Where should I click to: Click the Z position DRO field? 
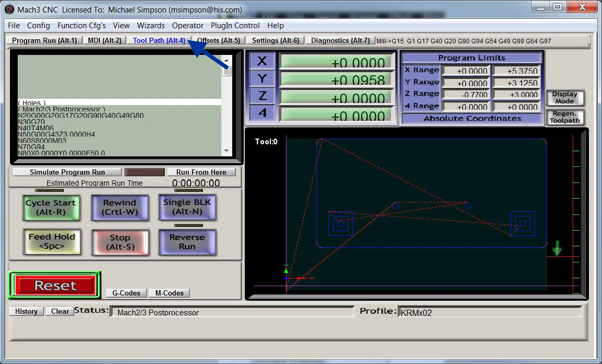point(336,97)
